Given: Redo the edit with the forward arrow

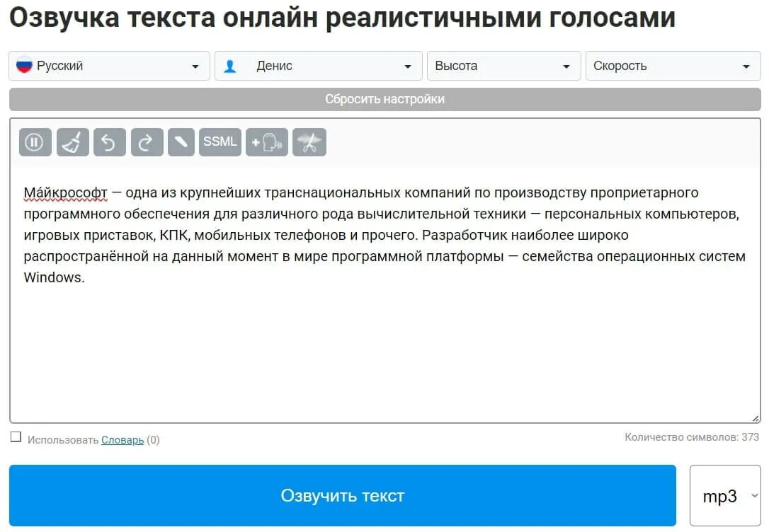Looking at the screenshot, I should (x=147, y=143).
